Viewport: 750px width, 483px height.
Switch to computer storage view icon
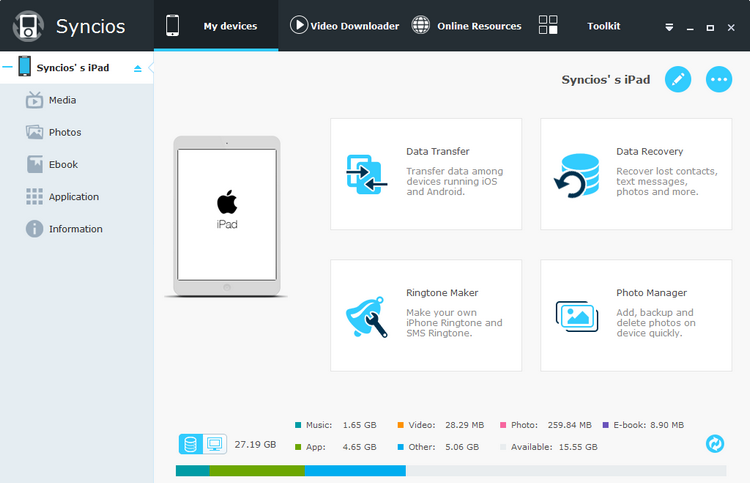pyautogui.click(x=215, y=444)
